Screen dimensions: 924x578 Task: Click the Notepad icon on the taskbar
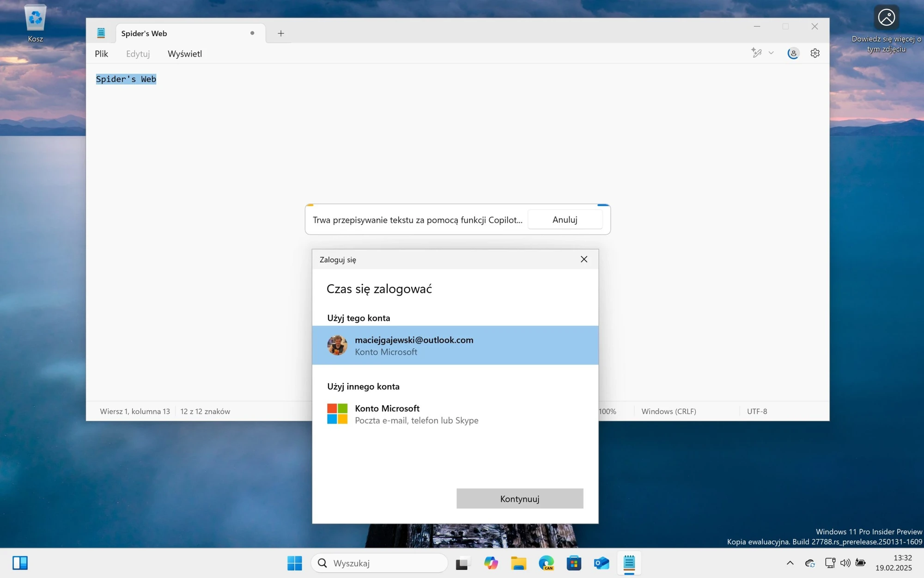(x=629, y=563)
